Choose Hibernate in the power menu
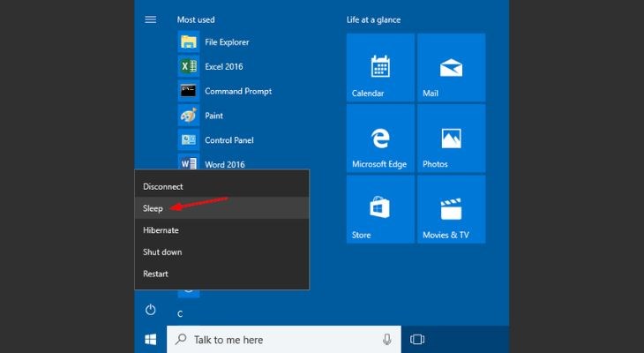The image size is (644, 353). [x=221, y=230]
